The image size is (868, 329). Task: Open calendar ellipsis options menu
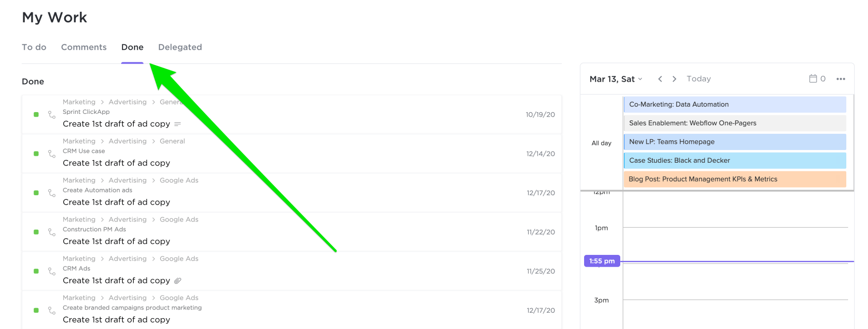840,79
